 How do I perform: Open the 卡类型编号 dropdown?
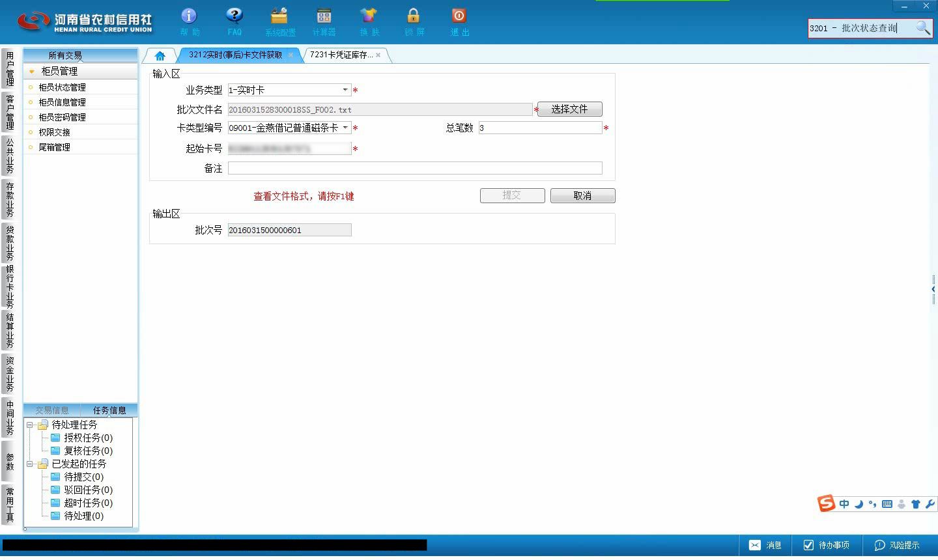click(x=345, y=128)
